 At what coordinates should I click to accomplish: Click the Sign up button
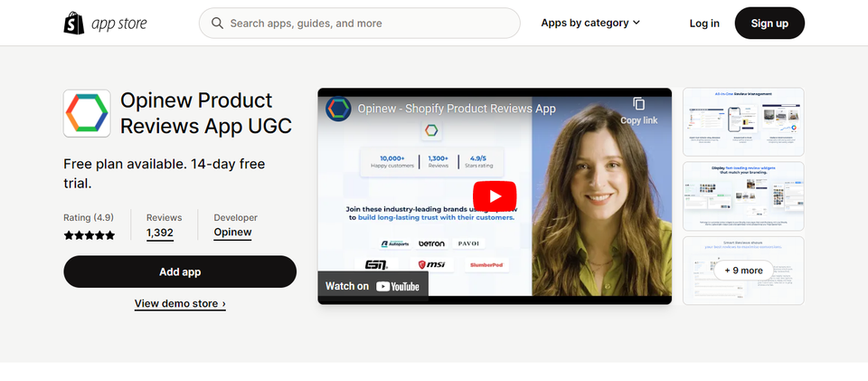pyautogui.click(x=769, y=24)
